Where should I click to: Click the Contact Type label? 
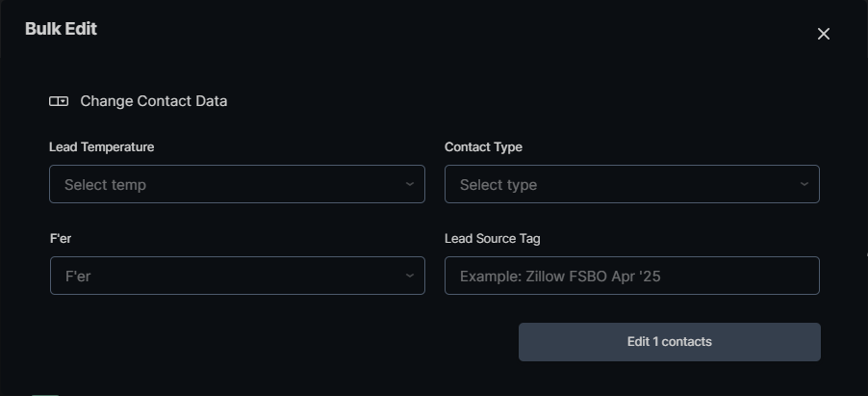pyautogui.click(x=483, y=147)
